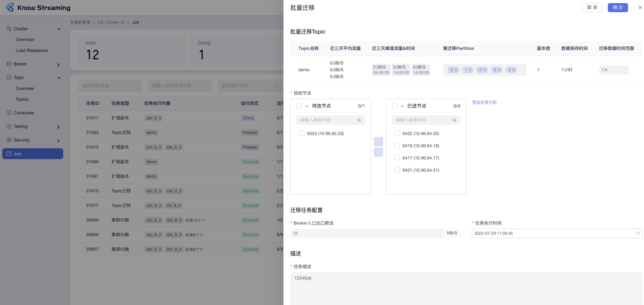Remove partition 0 tag with its x
Screen dimensions: 644x305
(456, 70)
